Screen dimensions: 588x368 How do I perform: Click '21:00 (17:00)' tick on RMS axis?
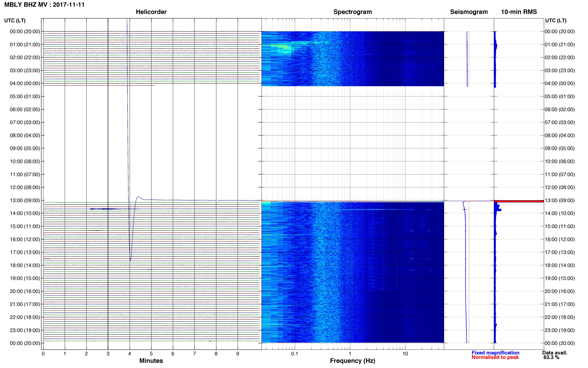560,304
